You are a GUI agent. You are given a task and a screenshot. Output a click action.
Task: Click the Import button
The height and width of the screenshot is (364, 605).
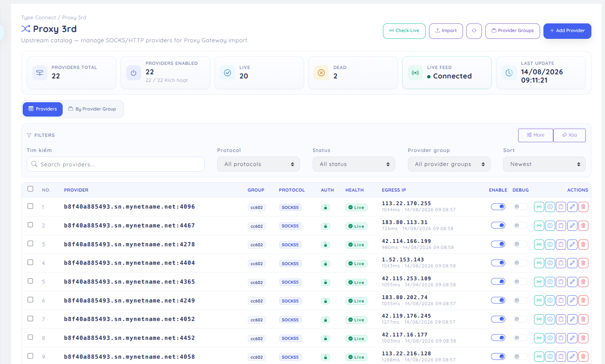click(x=446, y=31)
